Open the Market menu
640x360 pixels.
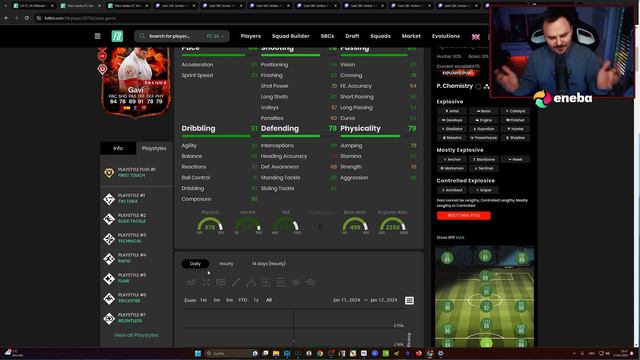411,36
